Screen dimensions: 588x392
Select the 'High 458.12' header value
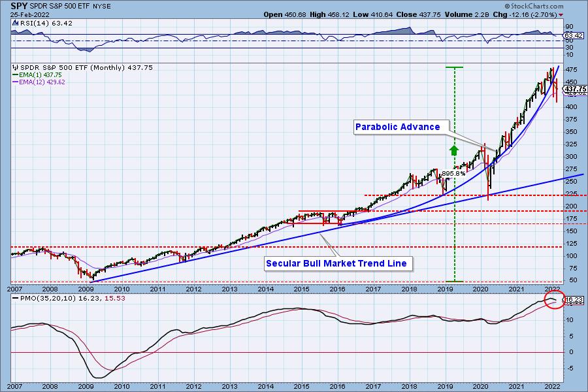point(330,14)
